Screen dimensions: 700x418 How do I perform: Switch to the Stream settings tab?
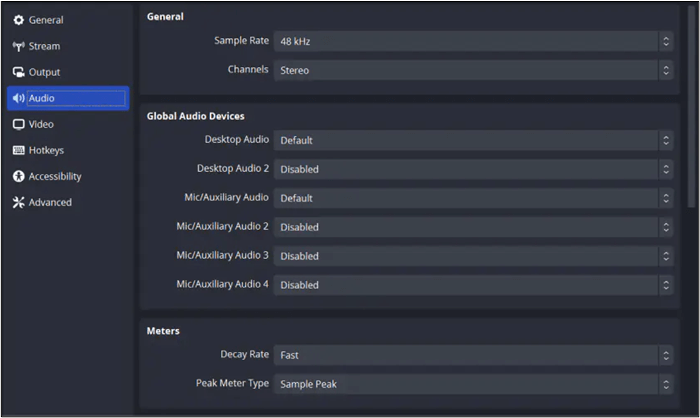pos(44,46)
